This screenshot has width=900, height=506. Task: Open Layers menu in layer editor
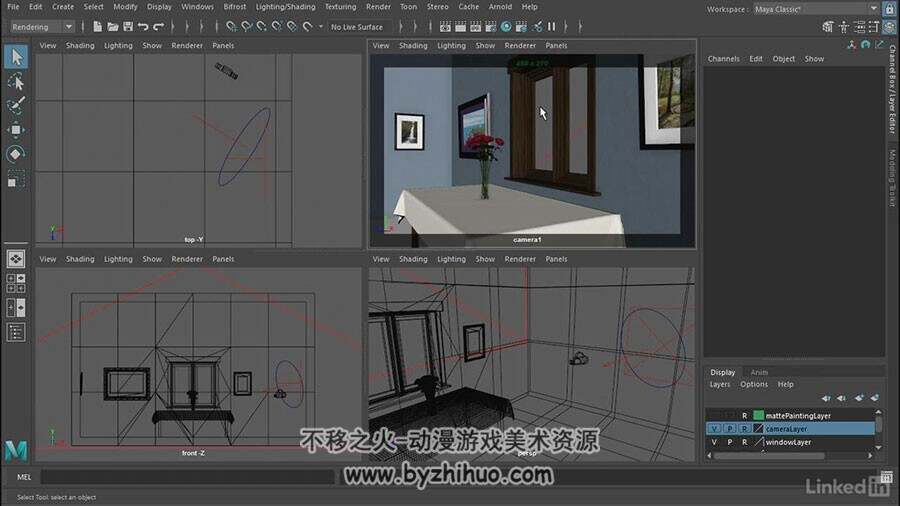(x=719, y=384)
